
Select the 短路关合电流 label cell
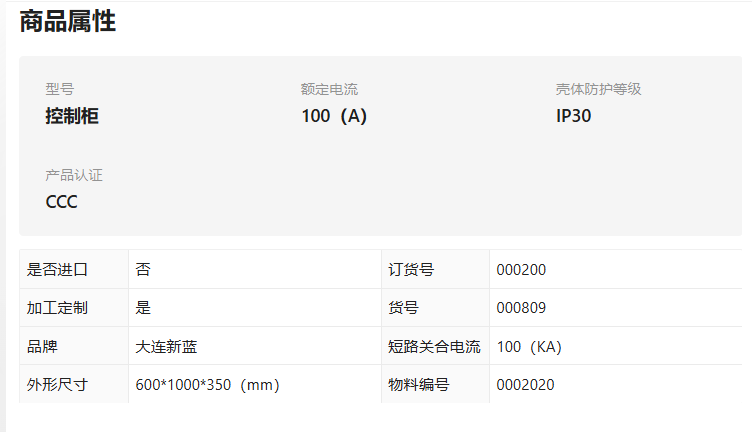coord(435,346)
